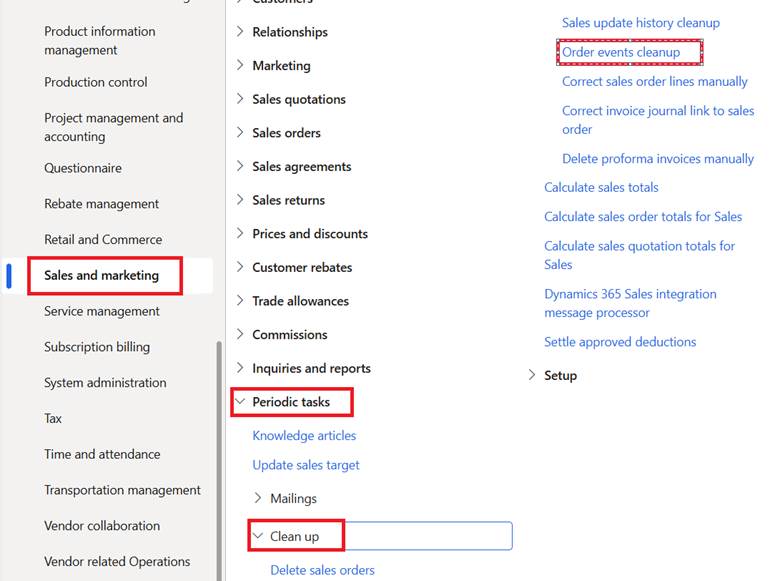This screenshot has width=780, height=581.
Task: Click the module list vertical scrollbar
Action: tap(219, 461)
